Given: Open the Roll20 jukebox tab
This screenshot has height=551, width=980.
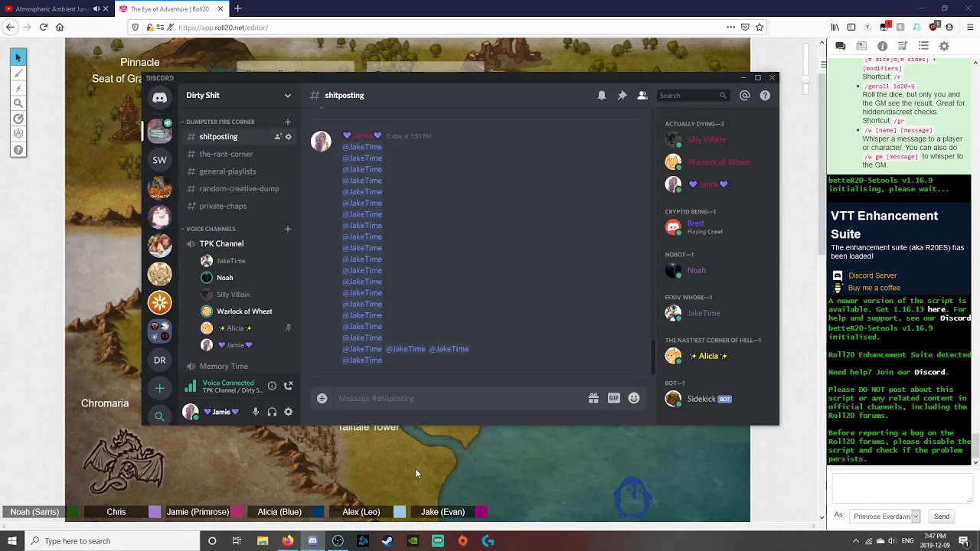Looking at the screenshot, I should 903,46.
